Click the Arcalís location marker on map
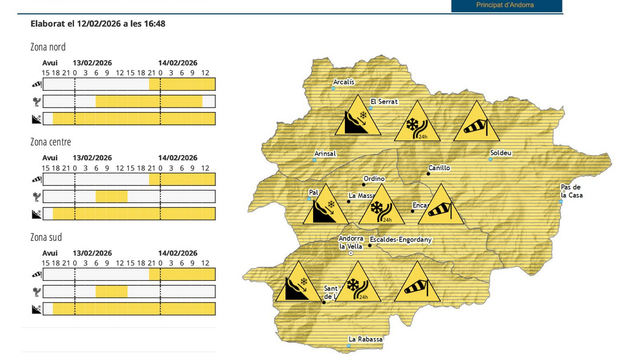Screen dimensions: 644x362 click(x=333, y=89)
